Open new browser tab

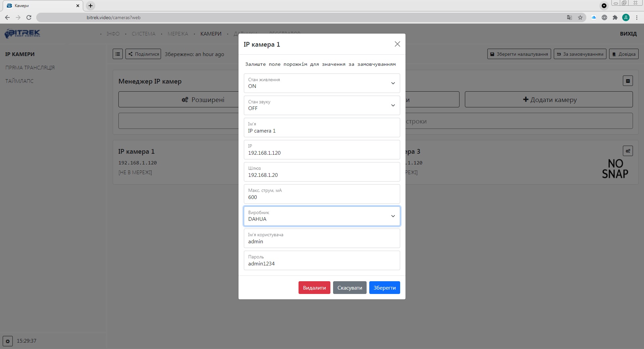tap(91, 6)
